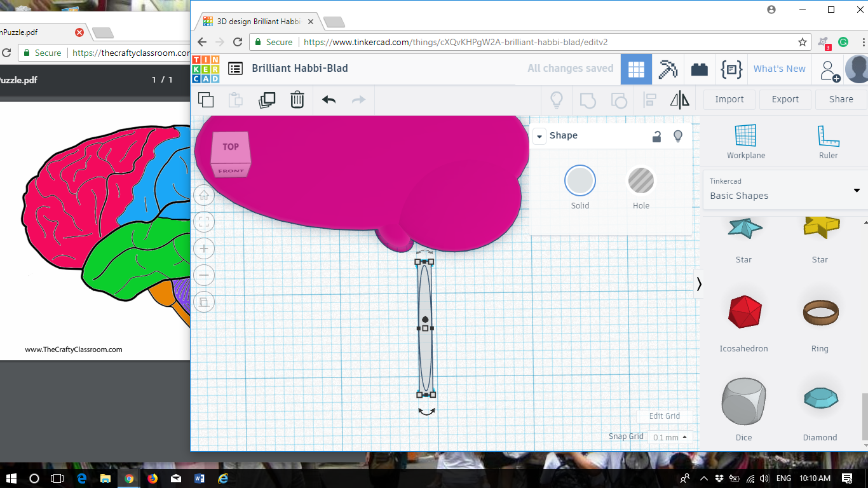Click the Export button
Image resolution: width=868 pixels, height=488 pixels.
(785, 99)
